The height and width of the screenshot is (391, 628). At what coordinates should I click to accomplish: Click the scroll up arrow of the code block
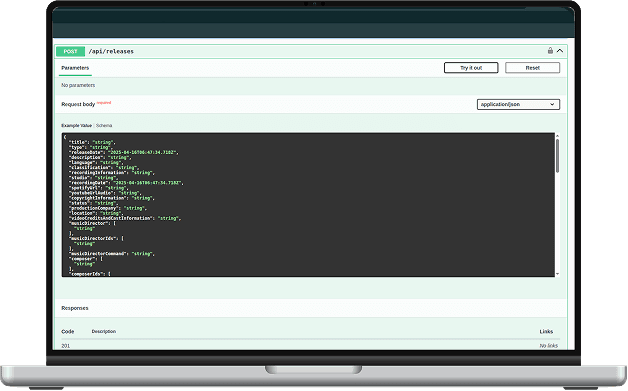pos(557,136)
